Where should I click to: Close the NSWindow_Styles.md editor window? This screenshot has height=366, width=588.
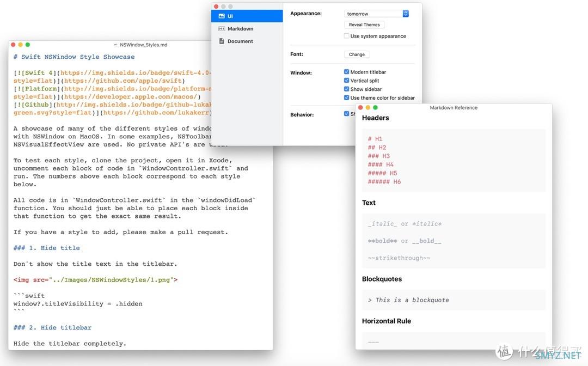point(13,45)
